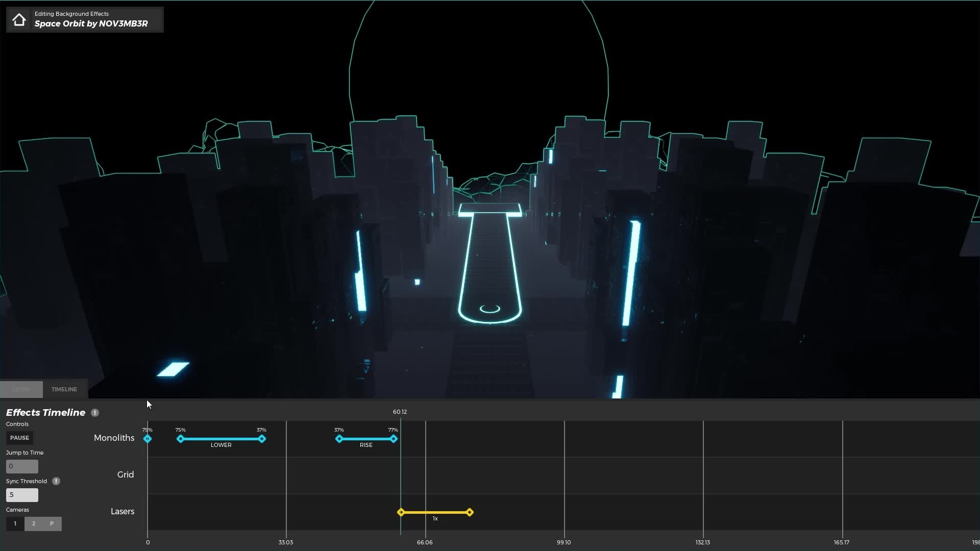Image resolution: width=980 pixels, height=551 pixels.
Task: Select the LOWER segment's end keyframe at 37%
Action: click(x=262, y=439)
